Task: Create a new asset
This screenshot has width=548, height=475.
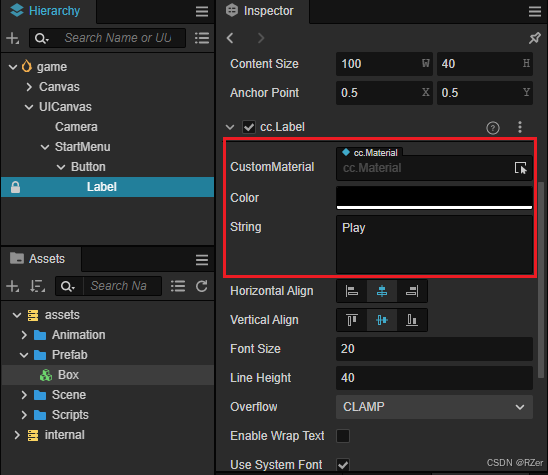Action: pos(13,286)
